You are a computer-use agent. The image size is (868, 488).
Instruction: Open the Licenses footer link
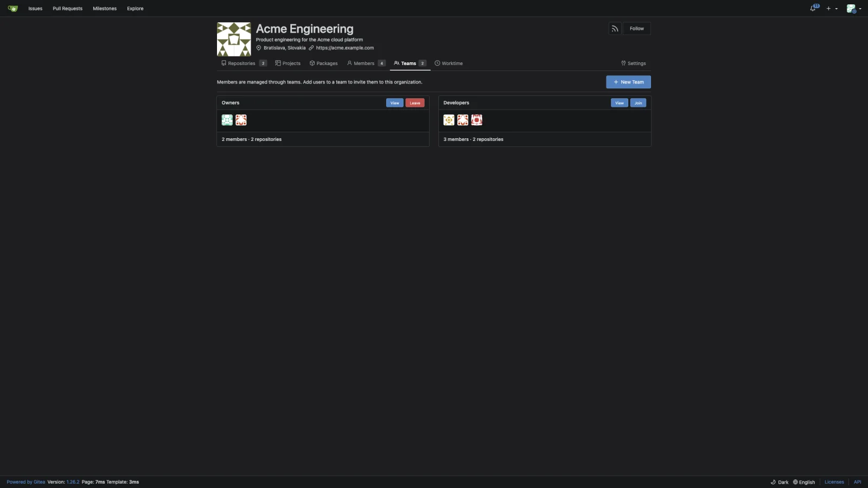(834, 482)
